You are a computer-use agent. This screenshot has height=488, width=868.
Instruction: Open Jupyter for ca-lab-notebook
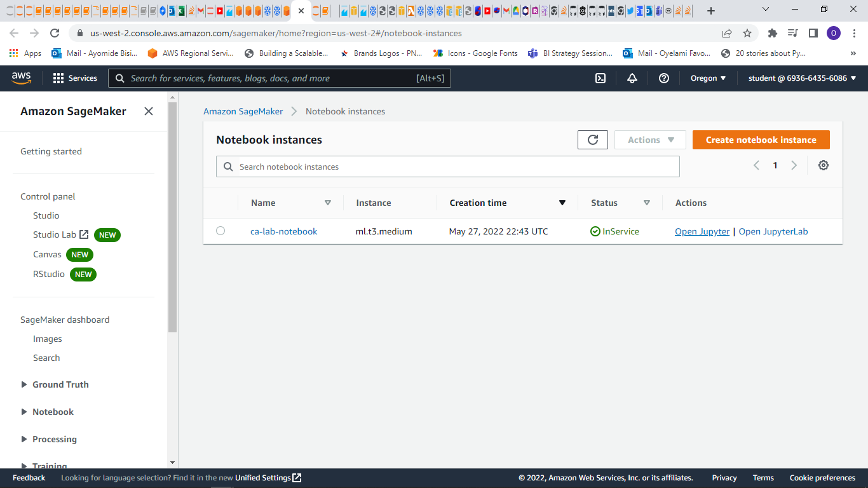[702, 231]
